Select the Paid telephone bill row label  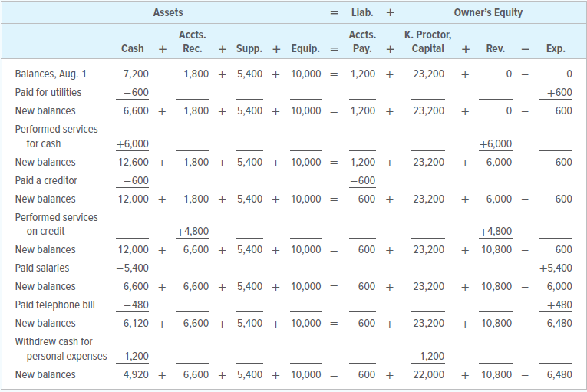coord(54,305)
